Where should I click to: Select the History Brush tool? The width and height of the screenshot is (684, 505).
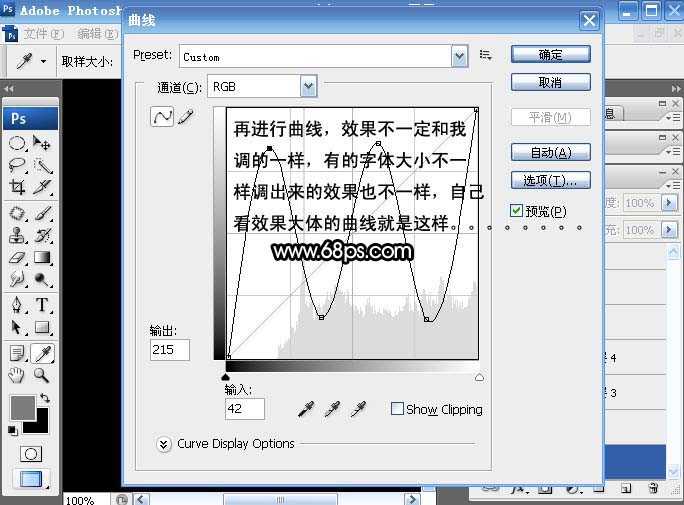pos(42,235)
